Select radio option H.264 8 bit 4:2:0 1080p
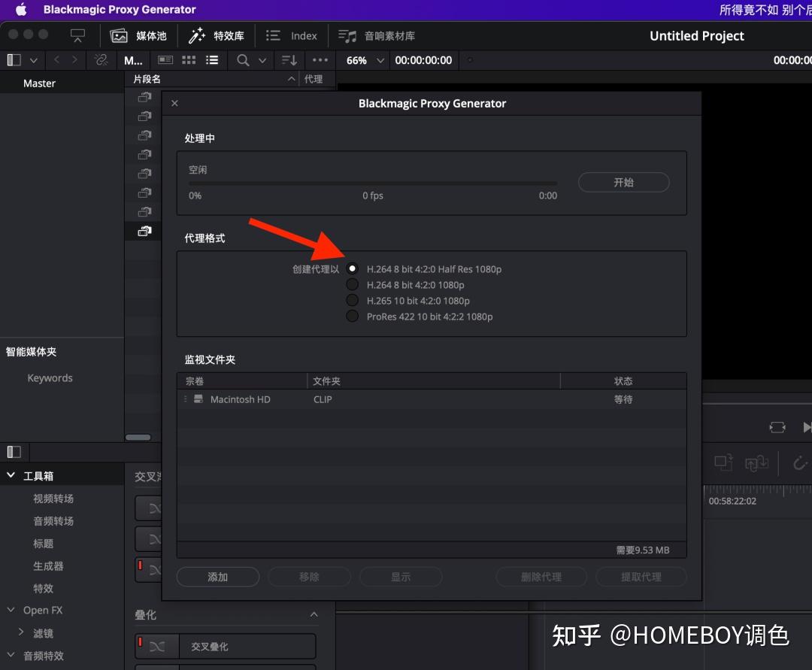The width and height of the screenshot is (812, 670). pyautogui.click(x=352, y=284)
